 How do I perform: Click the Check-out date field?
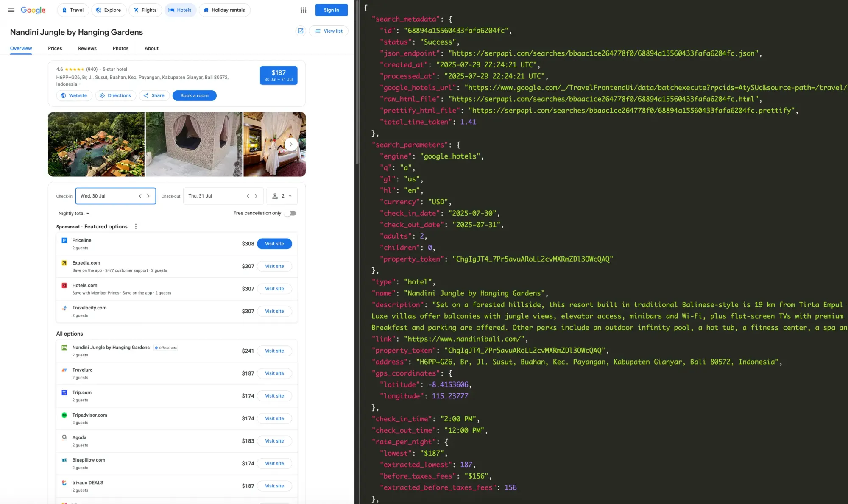(x=223, y=196)
